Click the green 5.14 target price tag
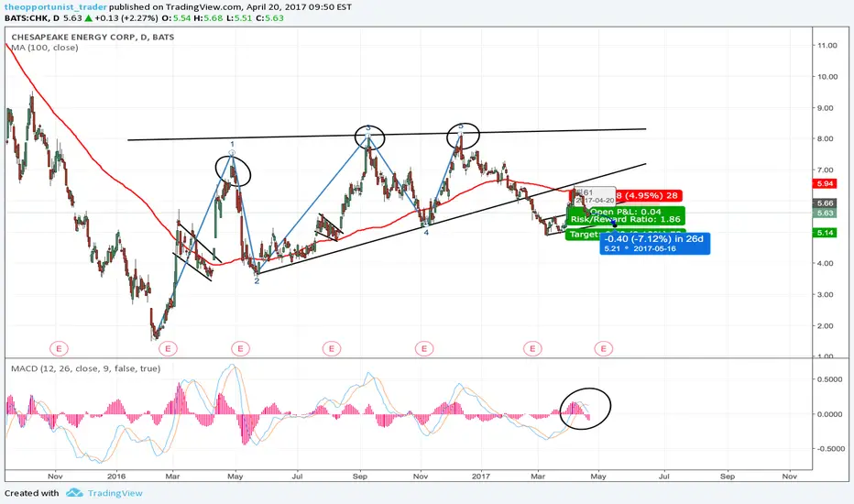The height and width of the screenshot is (504, 854). pos(825,233)
